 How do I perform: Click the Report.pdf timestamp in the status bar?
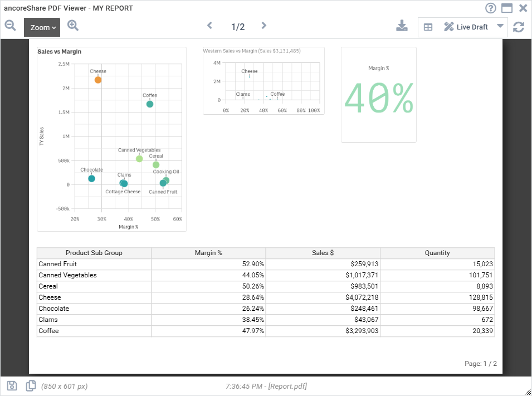click(x=266, y=386)
